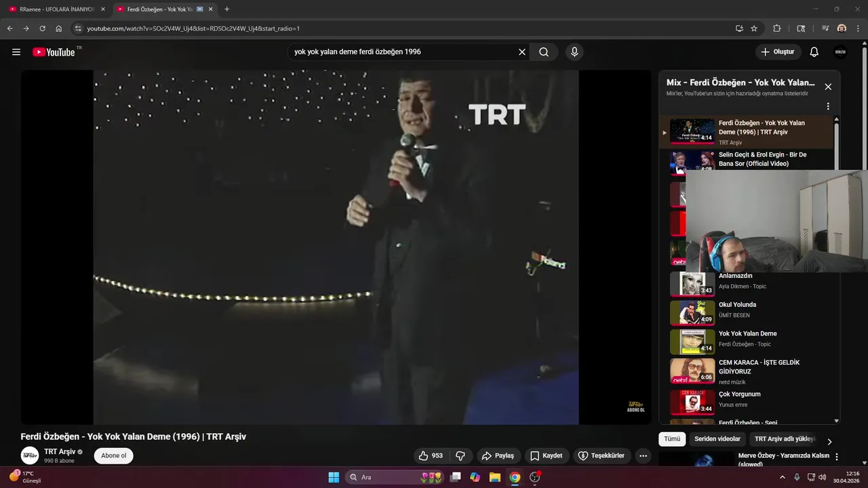
Task: Open the YouTube account avatar menu
Action: 840,52
